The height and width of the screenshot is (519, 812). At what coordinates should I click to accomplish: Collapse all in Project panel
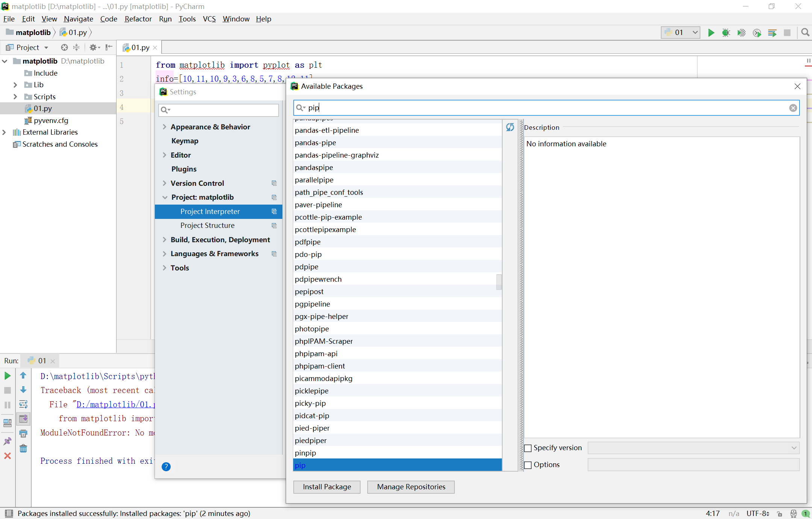point(76,47)
